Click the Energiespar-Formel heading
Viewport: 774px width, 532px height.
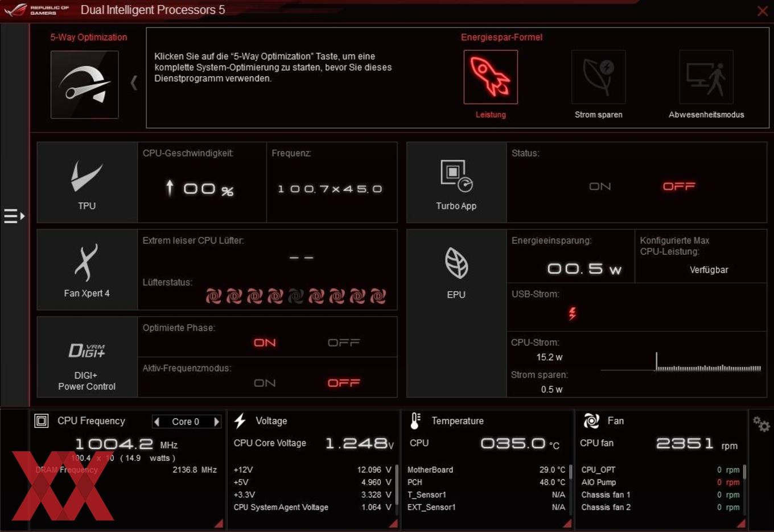click(x=501, y=37)
